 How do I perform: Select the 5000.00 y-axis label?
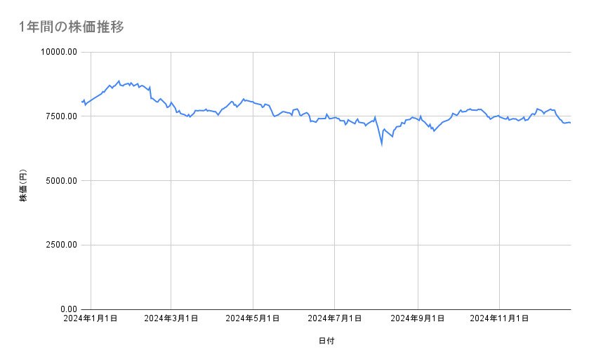pos(60,180)
